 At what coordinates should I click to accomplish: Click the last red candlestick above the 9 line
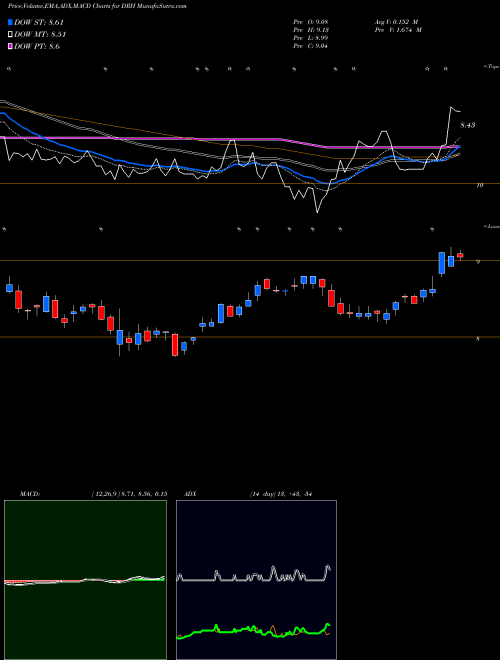coord(460,255)
